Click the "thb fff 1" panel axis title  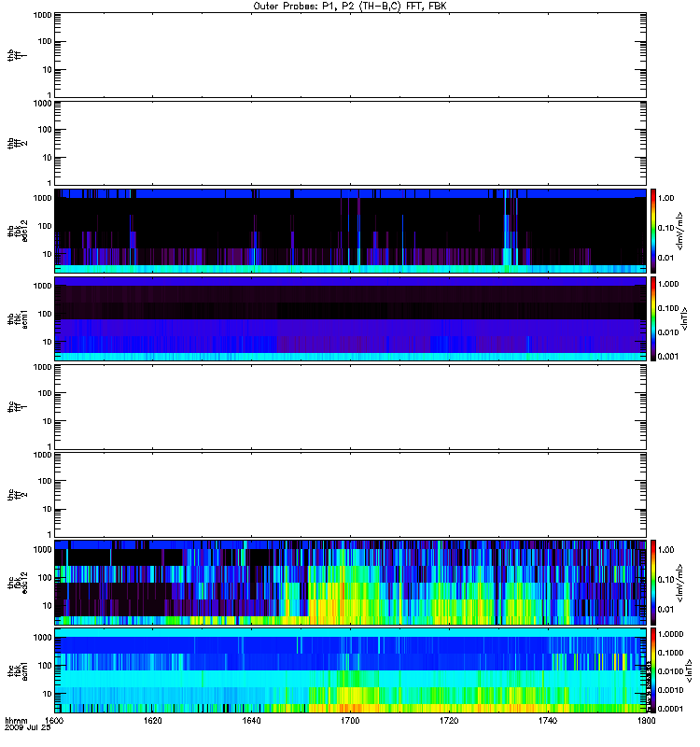18,55
